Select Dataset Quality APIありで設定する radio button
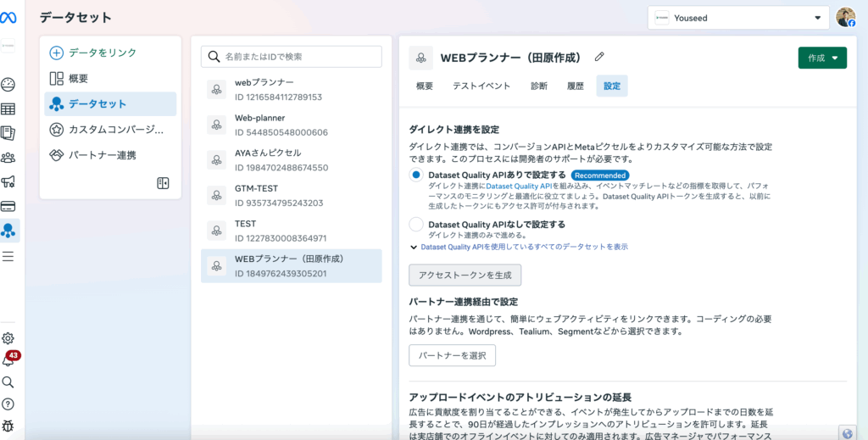This screenshot has width=868, height=440. (416, 175)
